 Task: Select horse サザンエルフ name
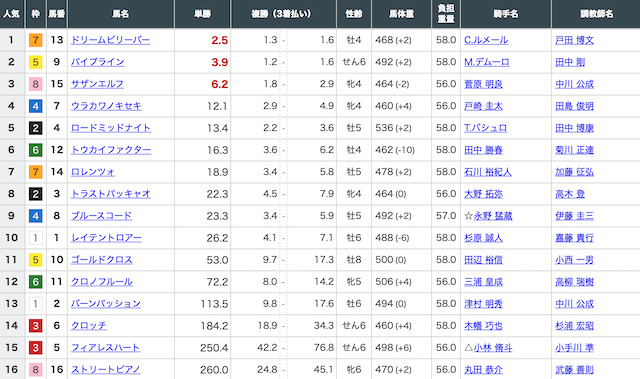[x=97, y=84]
